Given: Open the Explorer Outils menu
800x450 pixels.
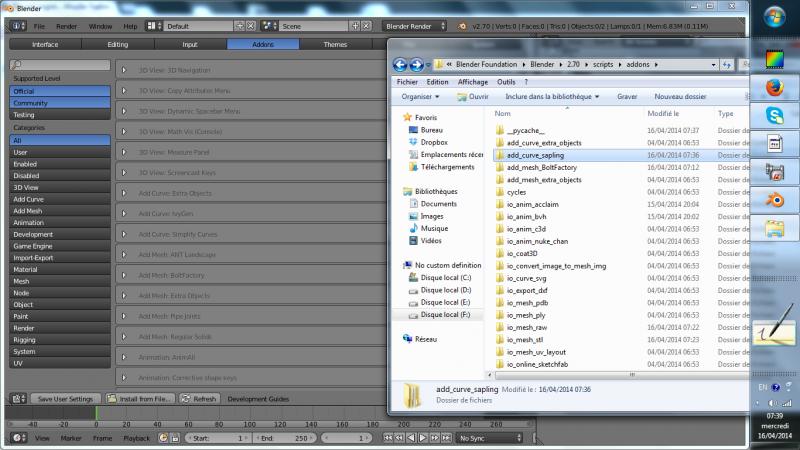Looking at the screenshot, I should pos(506,82).
